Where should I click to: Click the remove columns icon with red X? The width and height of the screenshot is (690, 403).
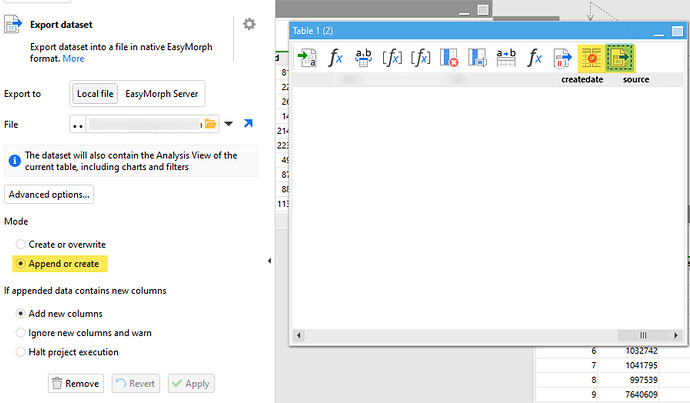[x=449, y=58]
